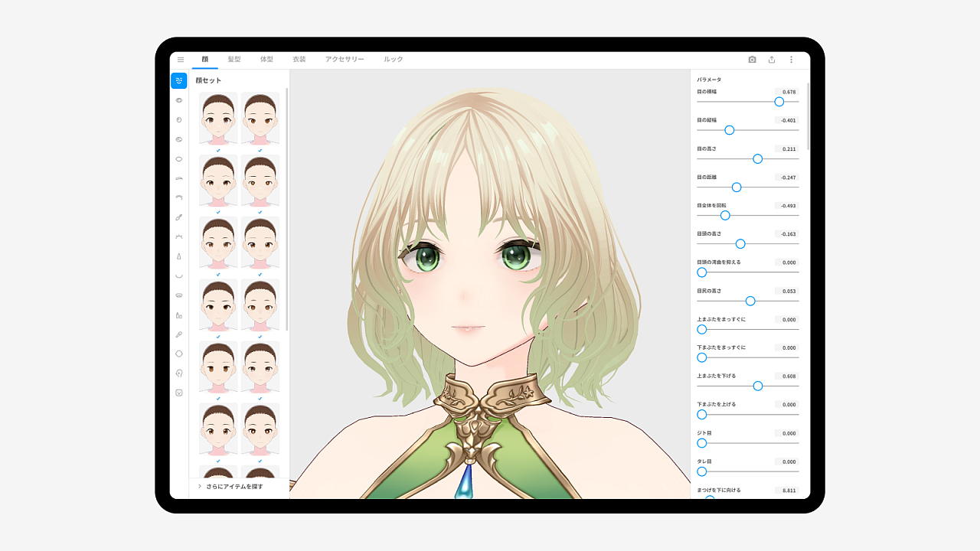Image resolution: width=980 pixels, height=551 pixels.
Task: Select the eyes category icon in sidebar
Action: [x=178, y=100]
